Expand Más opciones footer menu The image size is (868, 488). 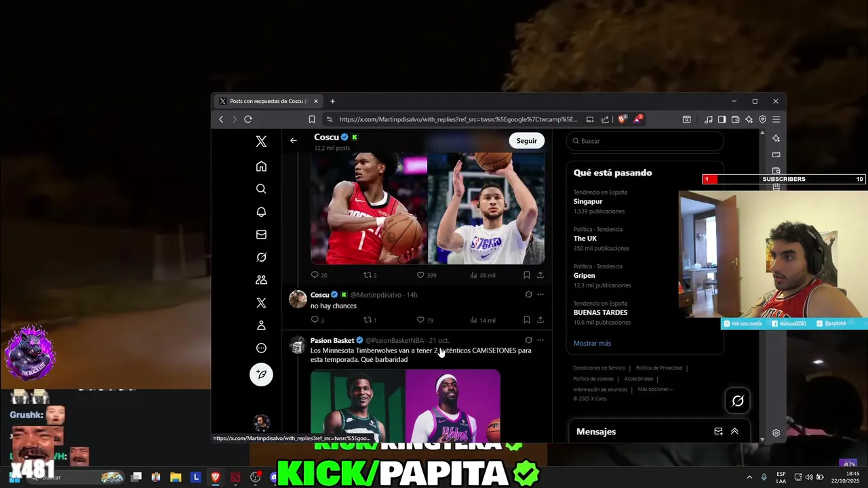point(656,389)
